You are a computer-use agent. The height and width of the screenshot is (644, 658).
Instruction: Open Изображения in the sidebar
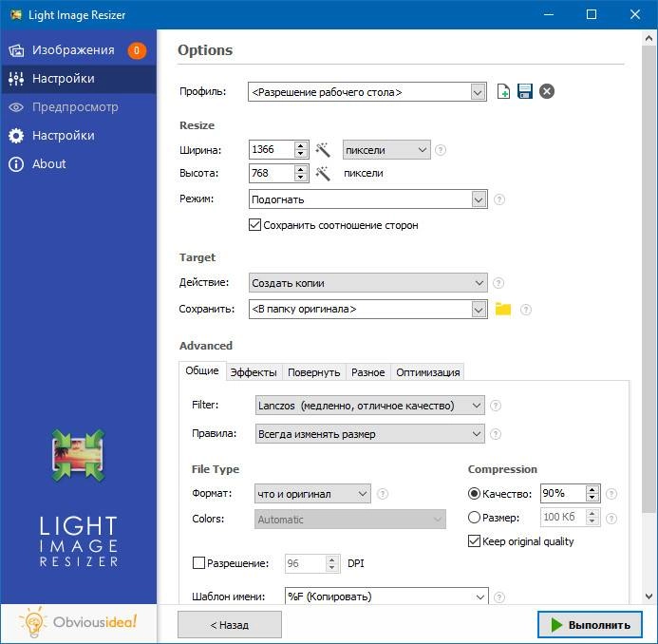tap(79, 50)
